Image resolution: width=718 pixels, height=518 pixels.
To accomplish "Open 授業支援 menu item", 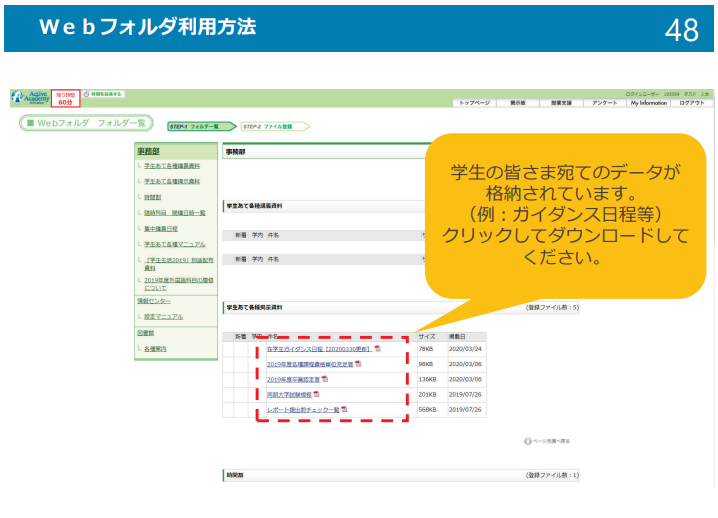I will coord(561,103).
